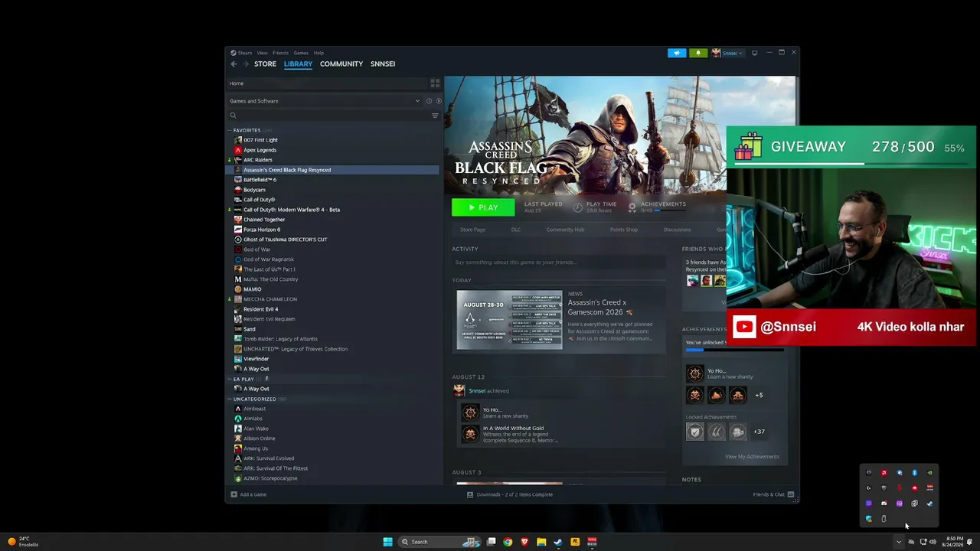
Task: Open the Friends & Chat icon
Action: (791, 494)
